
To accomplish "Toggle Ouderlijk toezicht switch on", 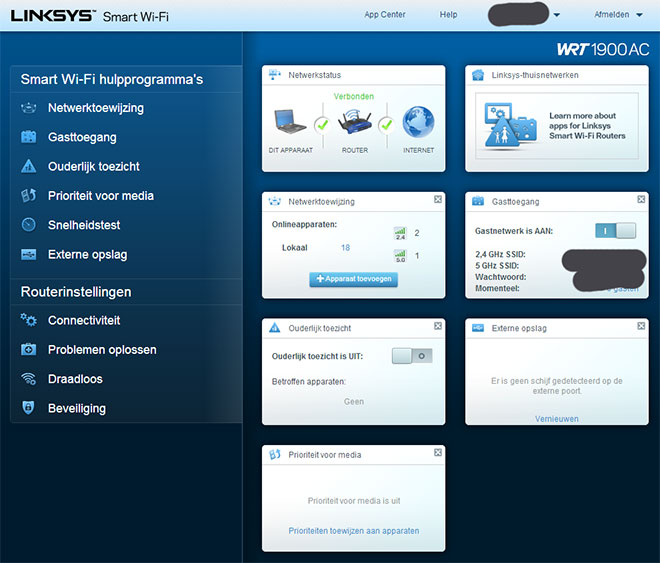I will tap(412, 356).
